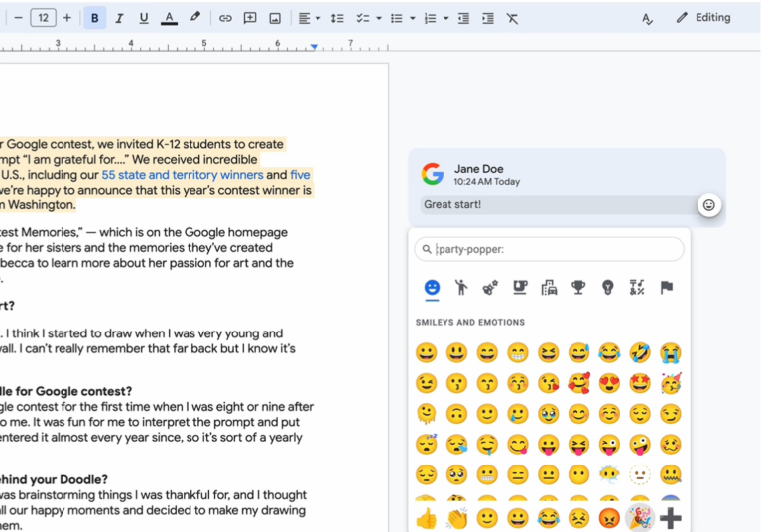
Task: Insert a link from the toolbar
Action: (x=225, y=18)
